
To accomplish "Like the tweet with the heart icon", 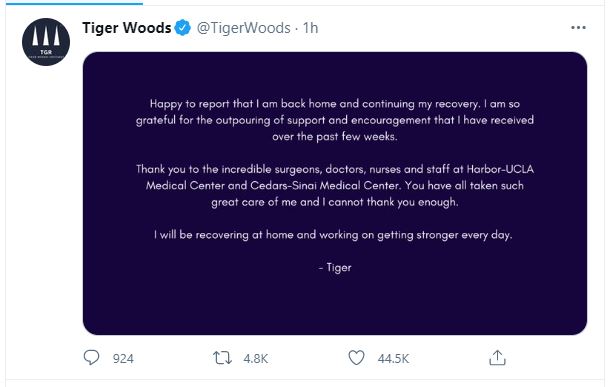I will coord(356,357).
